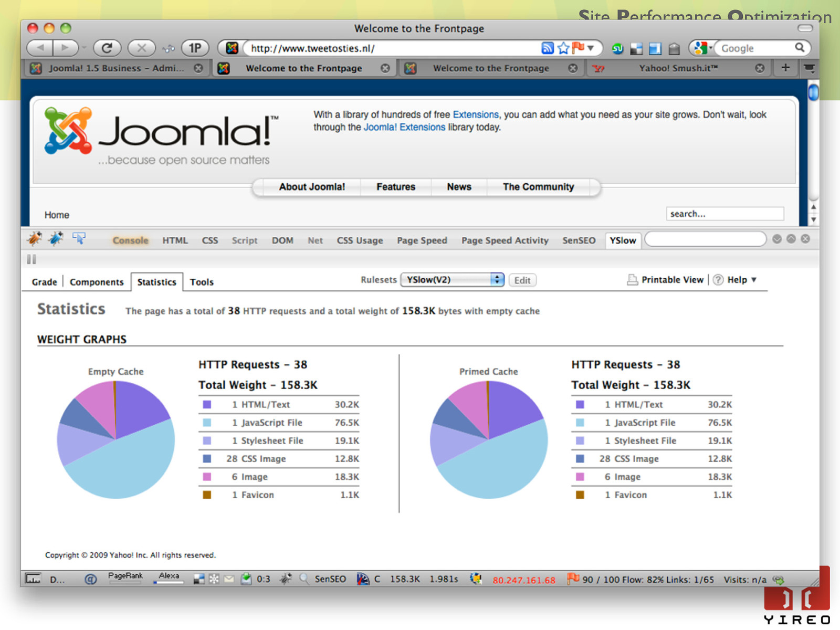Click the browser Forward arrow

tap(65, 48)
